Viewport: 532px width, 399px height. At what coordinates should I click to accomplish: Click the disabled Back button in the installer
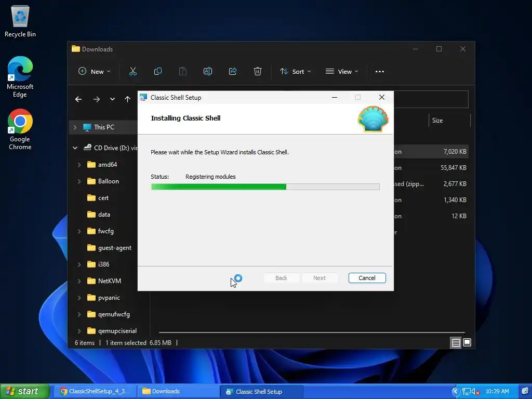coord(281,278)
